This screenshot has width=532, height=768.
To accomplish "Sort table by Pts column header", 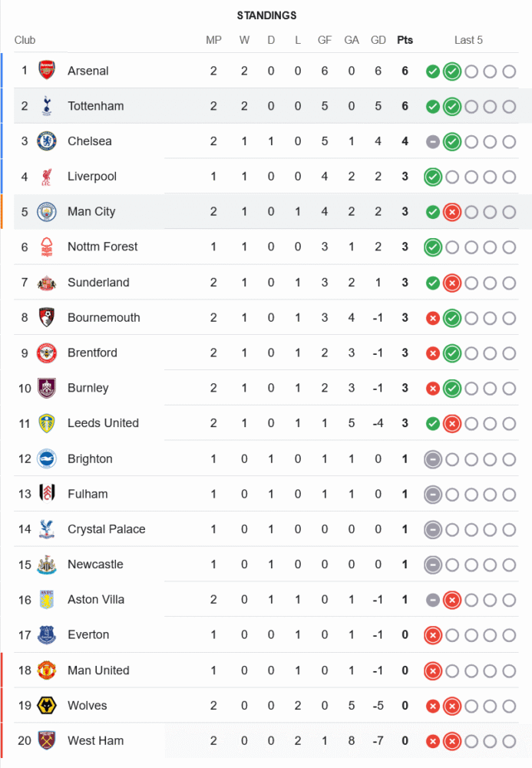I will (x=405, y=40).
